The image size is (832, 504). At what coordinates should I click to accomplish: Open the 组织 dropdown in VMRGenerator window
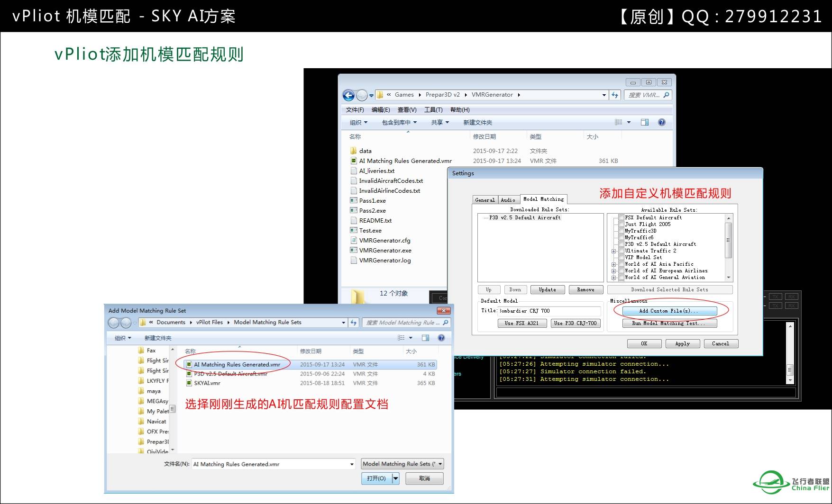358,122
